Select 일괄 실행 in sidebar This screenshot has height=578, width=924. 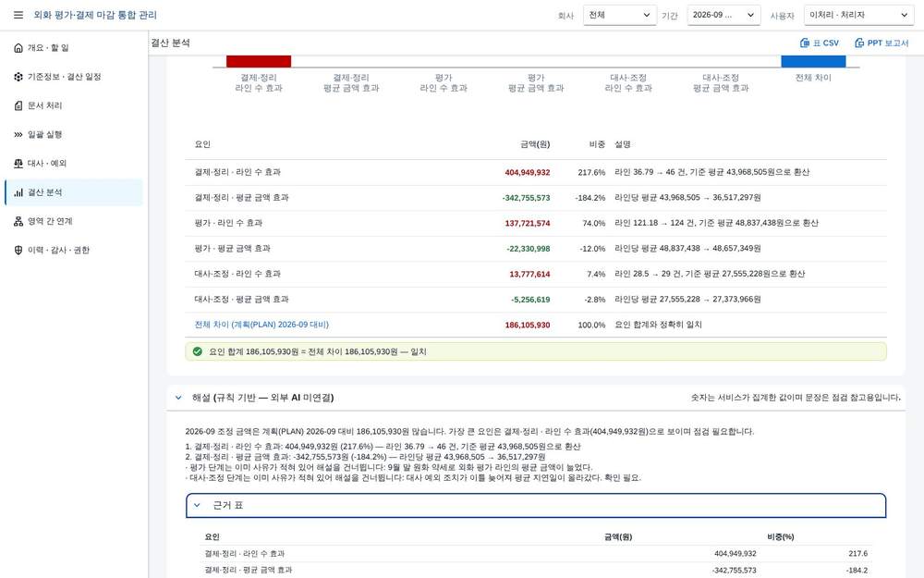[x=74, y=134]
